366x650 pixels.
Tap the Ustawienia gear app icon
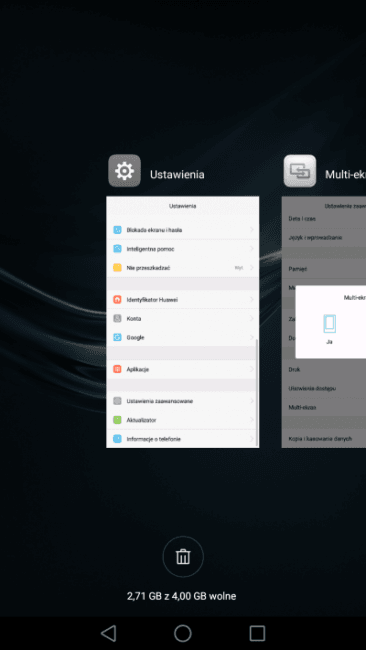coord(124,171)
